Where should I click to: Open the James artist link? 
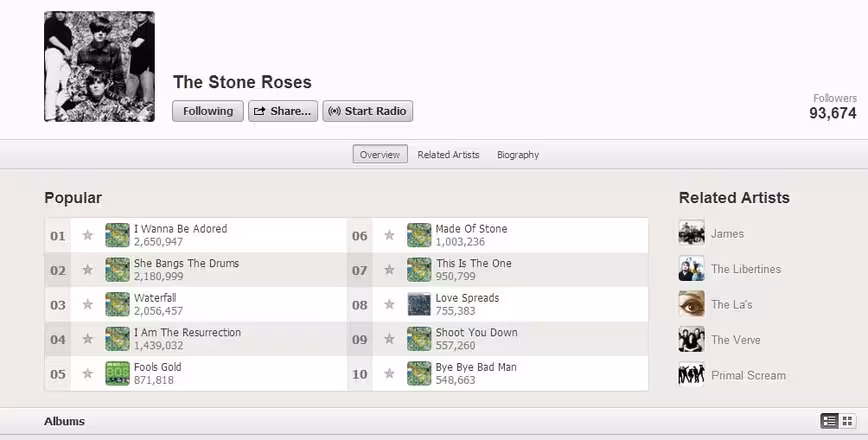(727, 234)
